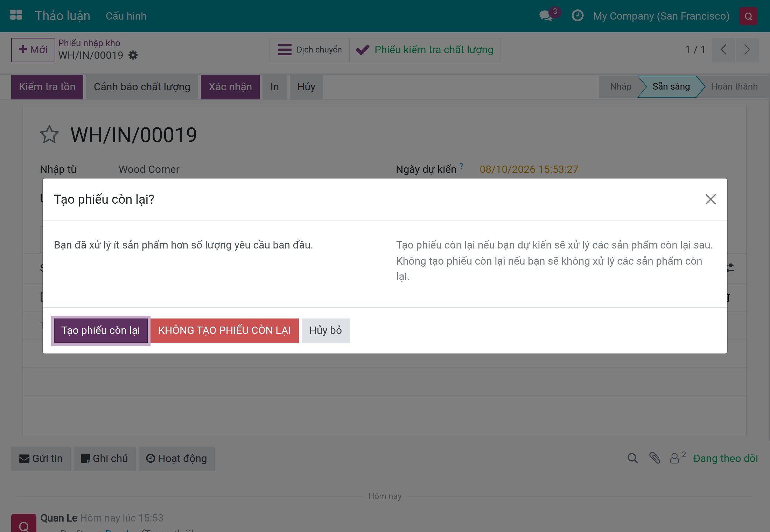The height and width of the screenshot is (532, 770).
Task: Click Ghi chú in chatter
Action: (x=105, y=458)
